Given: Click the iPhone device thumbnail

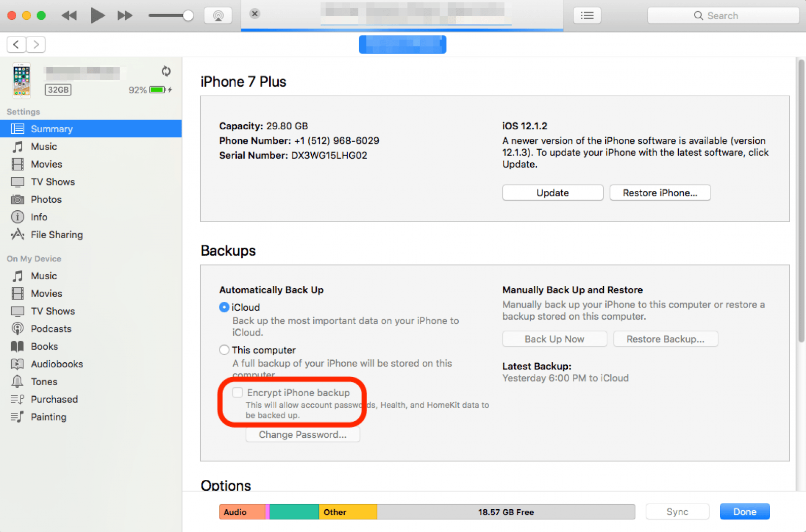Looking at the screenshot, I should click(x=21, y=81).
